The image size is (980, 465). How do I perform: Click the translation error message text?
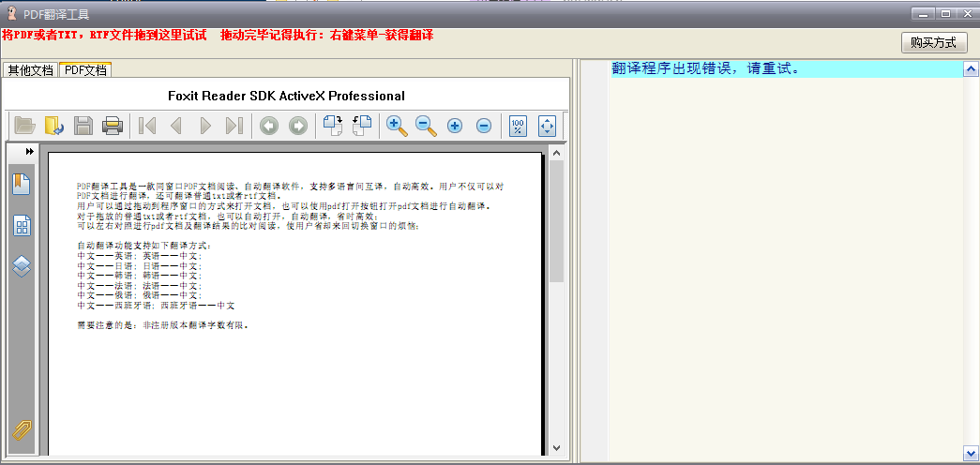coord(705,68)
